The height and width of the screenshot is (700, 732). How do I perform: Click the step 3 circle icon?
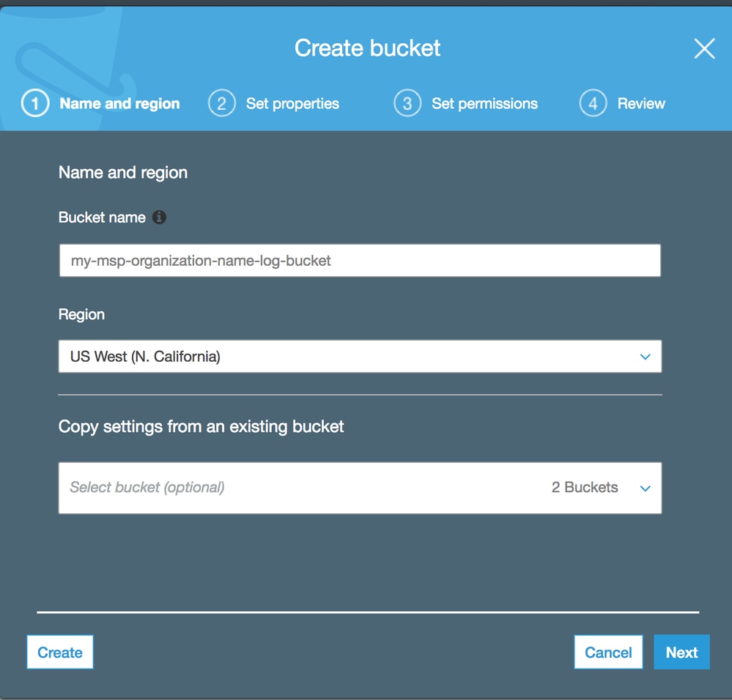[x=407, y=103]
